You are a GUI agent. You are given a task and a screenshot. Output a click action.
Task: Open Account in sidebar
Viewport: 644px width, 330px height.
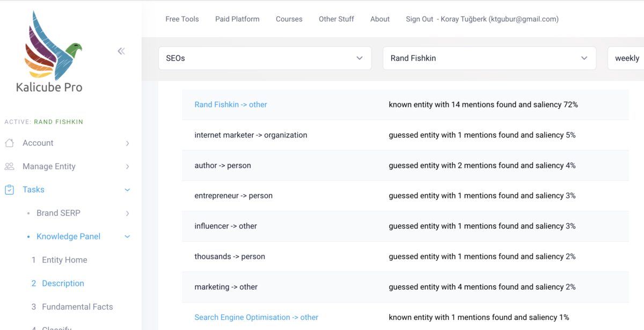point(38,143)
